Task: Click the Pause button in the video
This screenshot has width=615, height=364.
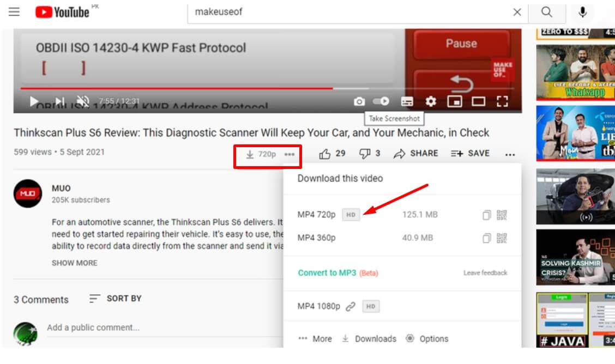Action: 461,44
